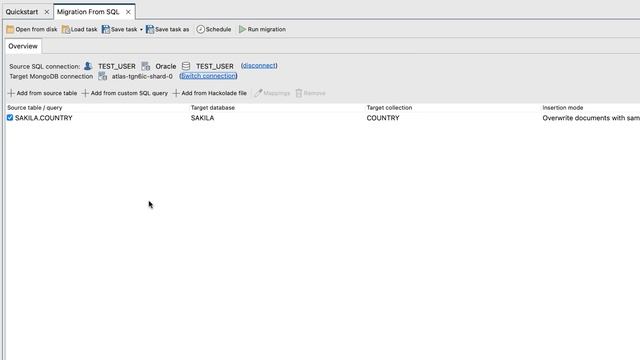Viewport: 640px width, 360px height.
Task: Select the Migration From SQL tab
Action: click(88, 12)
